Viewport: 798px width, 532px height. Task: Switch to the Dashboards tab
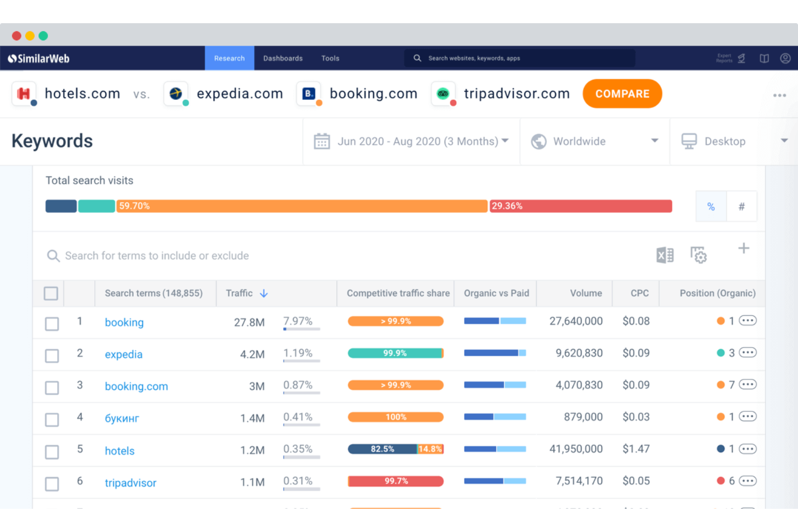[283, 58]
